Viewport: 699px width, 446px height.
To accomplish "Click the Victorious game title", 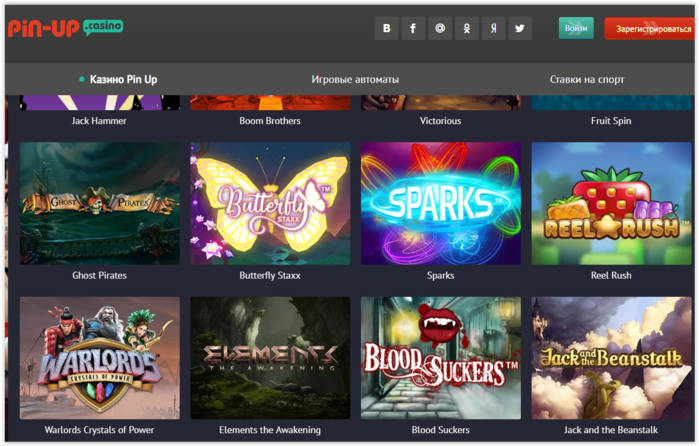I will click(x=440, y=121).
